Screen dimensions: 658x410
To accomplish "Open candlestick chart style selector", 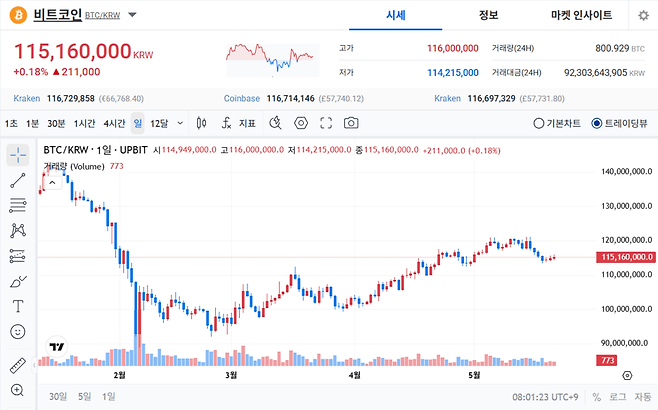I will point(201,123).
